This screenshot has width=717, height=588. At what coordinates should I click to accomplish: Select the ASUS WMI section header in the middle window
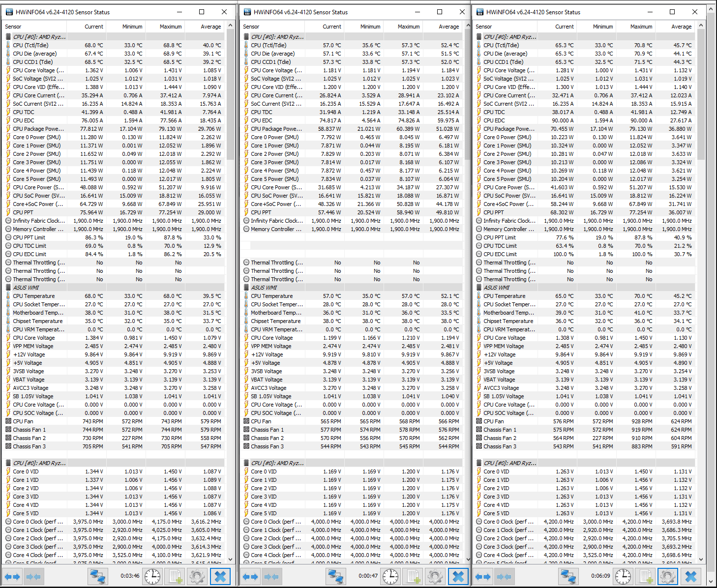click(x=352, y=288)
